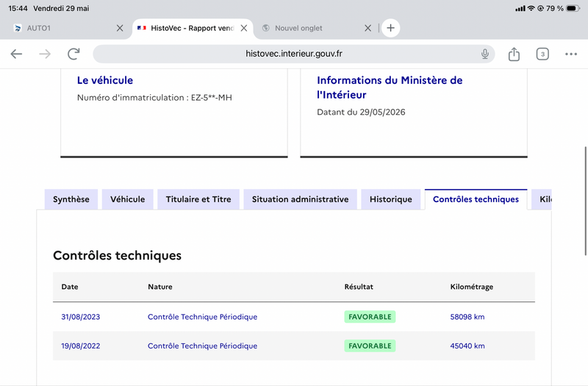
Task: Open the Synthèse tab
Action: coord(71,199)
